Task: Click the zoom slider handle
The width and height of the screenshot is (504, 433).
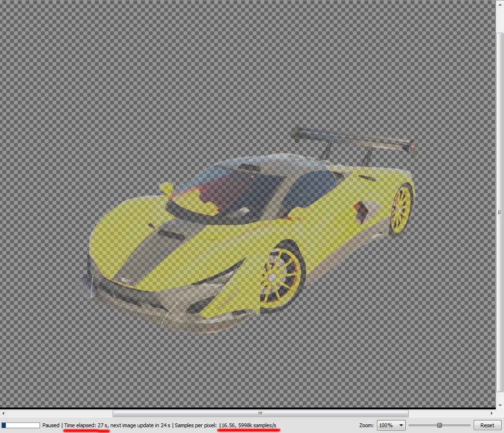Action: pyautogui.click(x=439, y=425)
